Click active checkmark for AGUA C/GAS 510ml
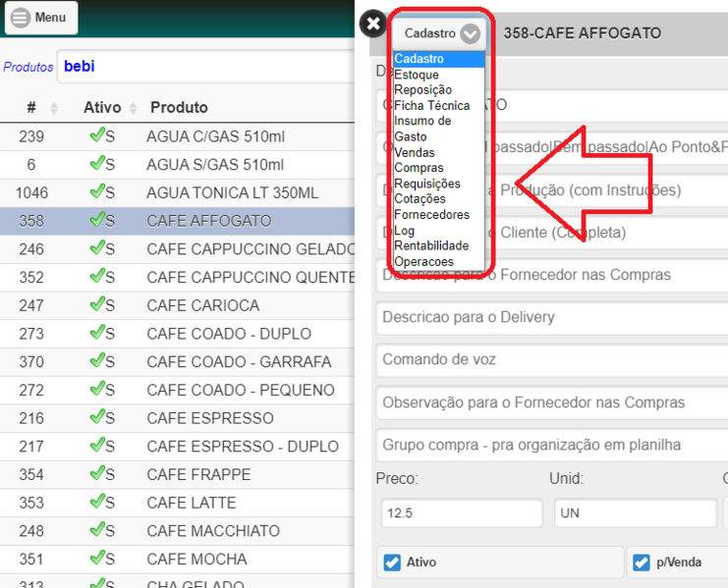 (x=97, y=134)
